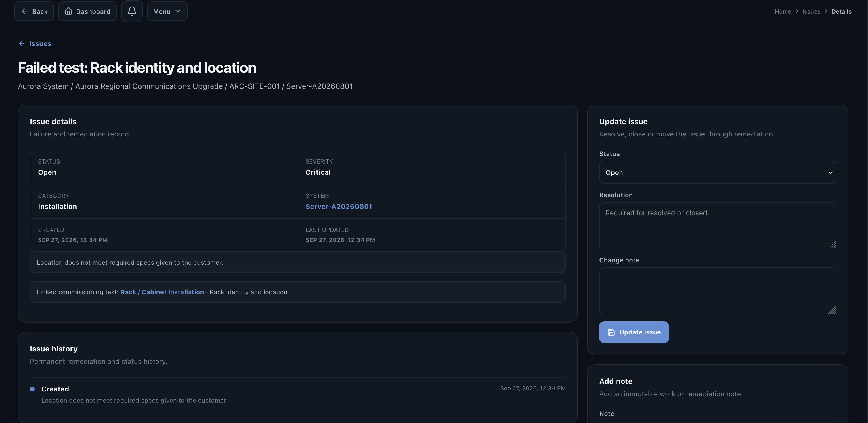
Task: Open the Status select dropdown
Action: [717, 172]
